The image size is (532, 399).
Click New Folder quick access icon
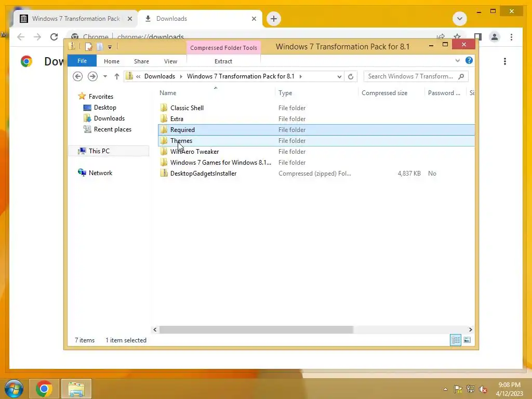tap(99, 46)
